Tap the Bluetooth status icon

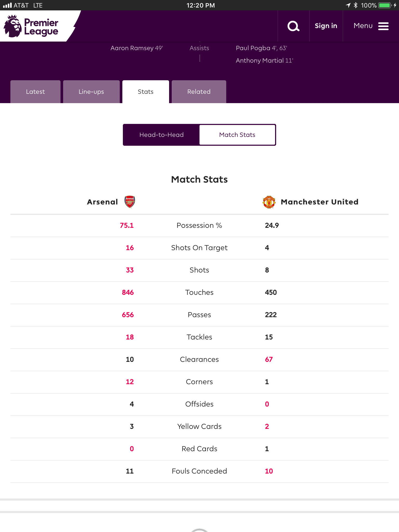click(x=356, y=5)
